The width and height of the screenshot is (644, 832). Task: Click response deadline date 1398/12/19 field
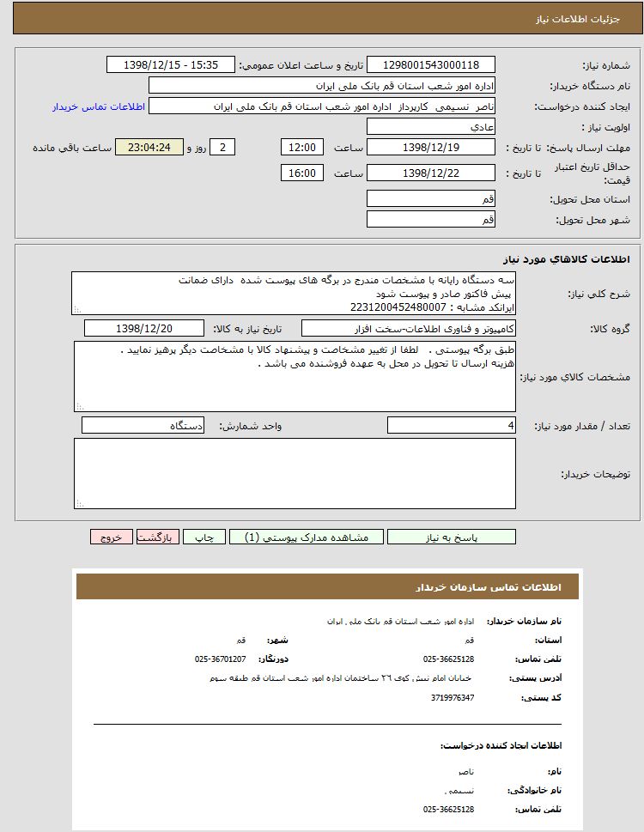pos(430,148)
